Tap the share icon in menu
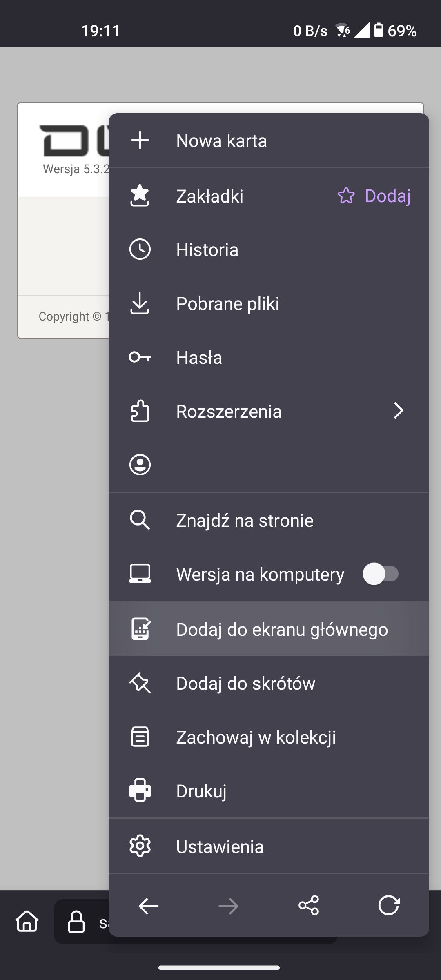Screen dimensions: 441x980 (x=309, y=906)
